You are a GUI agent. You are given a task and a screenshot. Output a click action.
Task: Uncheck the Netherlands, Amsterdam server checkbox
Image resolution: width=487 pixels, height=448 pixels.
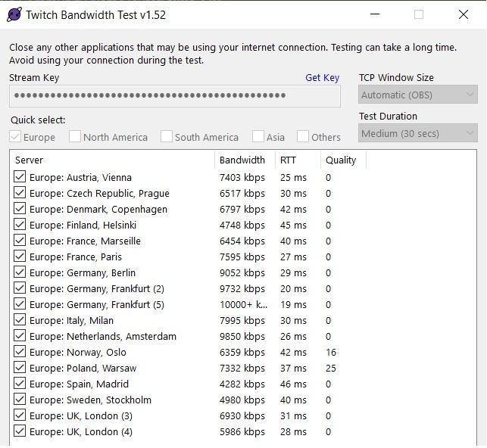[x=20, y=336]
